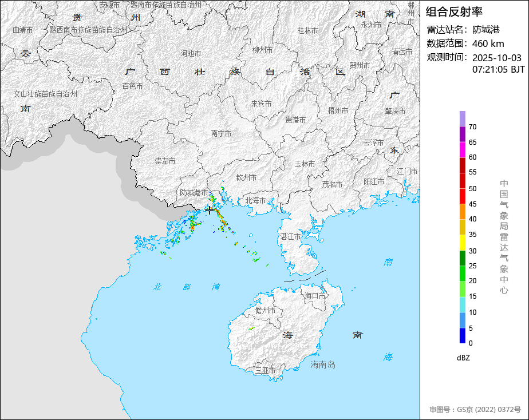Viewport: 529px width, 420px height.
Task: Choose the cyan 10-15 dBZ legend color
Action: coord(462,305)
